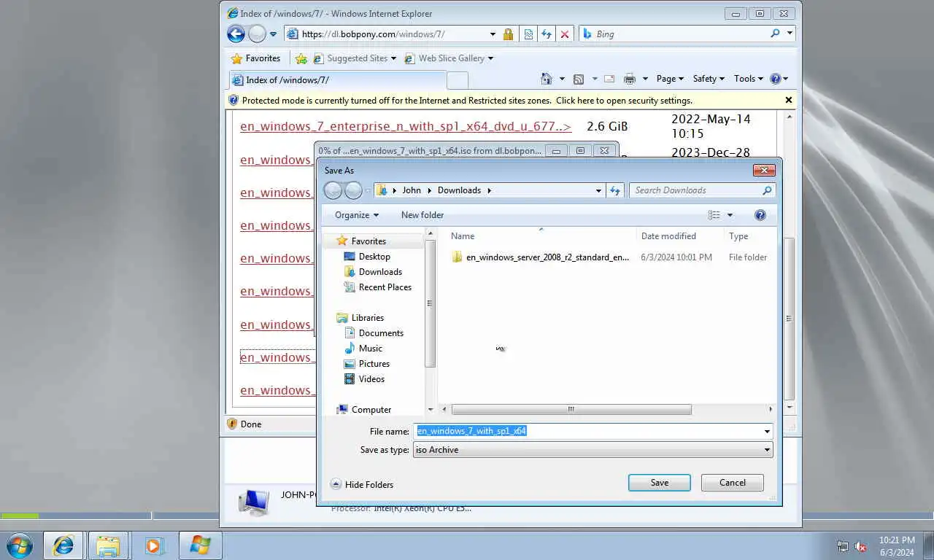Click the Refresh icon in IE address bar
934x560 pixels.
(547, 34)
